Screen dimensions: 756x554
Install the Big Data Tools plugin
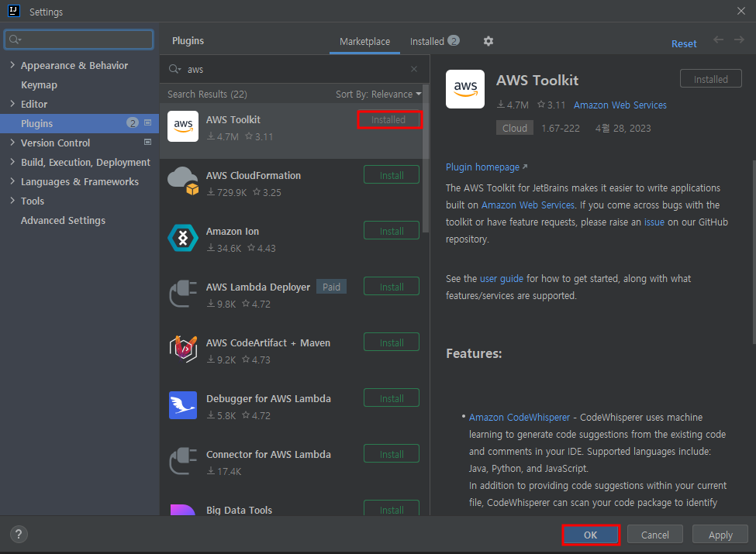(x=392, y=509)
